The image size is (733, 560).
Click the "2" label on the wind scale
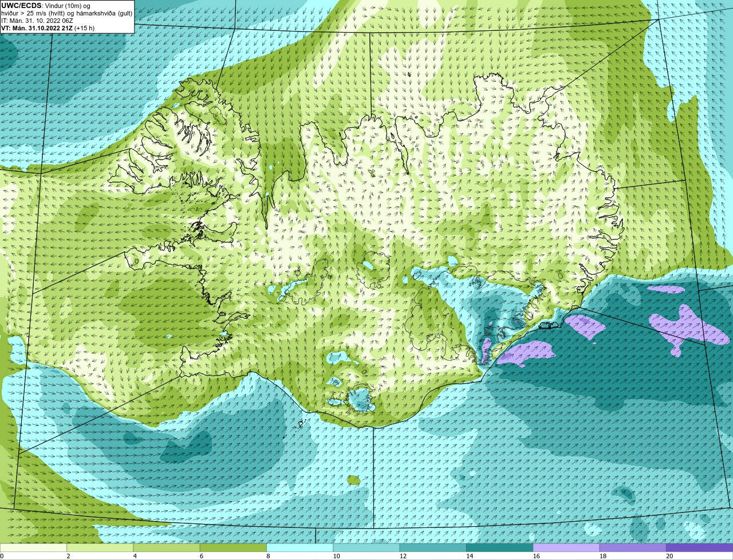pos(68,556)
